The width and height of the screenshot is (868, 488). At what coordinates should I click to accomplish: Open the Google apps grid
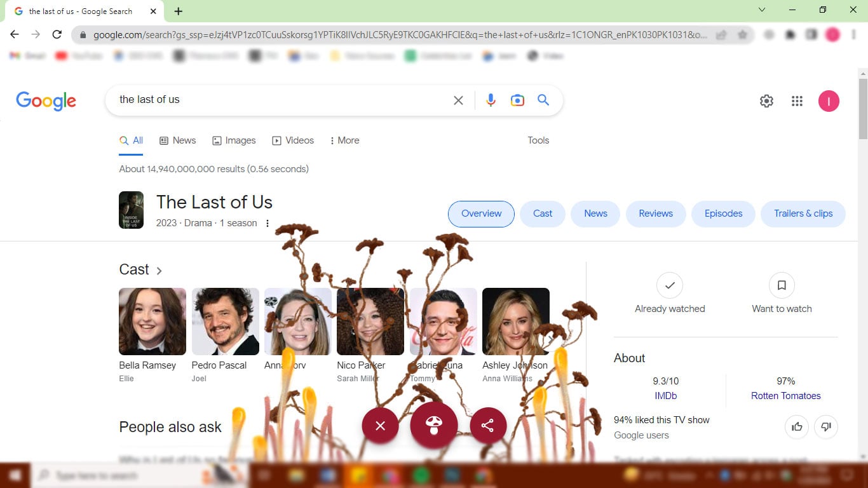[x=797, y=100]
